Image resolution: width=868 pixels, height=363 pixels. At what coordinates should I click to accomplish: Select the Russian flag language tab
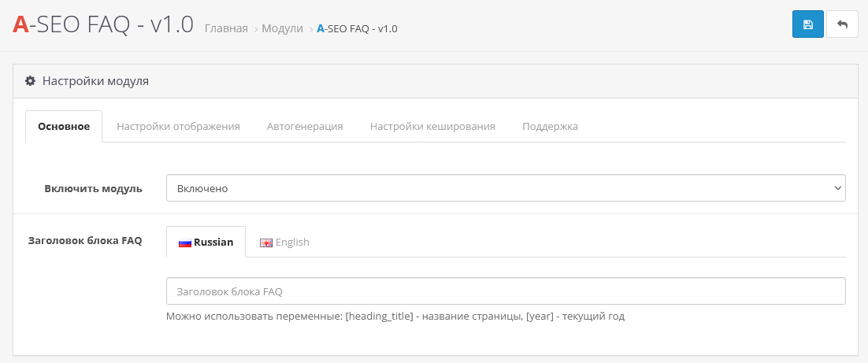pyautogui.click(x=206, y=242)
